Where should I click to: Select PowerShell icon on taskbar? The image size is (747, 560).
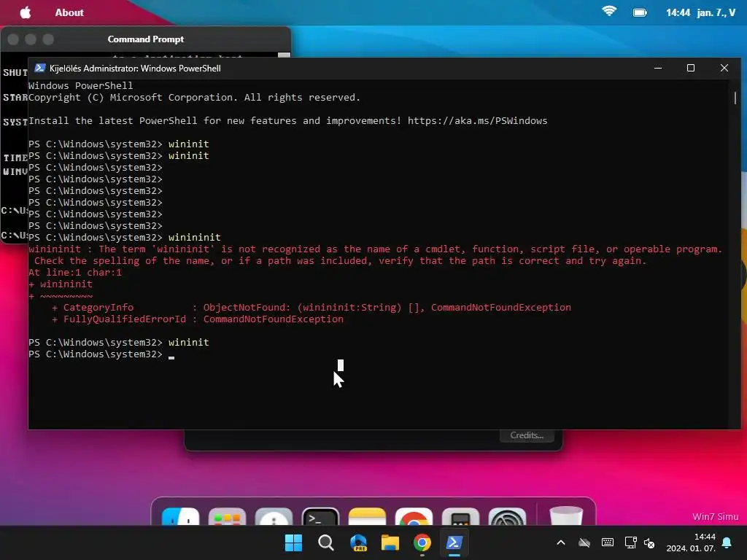(x=454, y=542)
